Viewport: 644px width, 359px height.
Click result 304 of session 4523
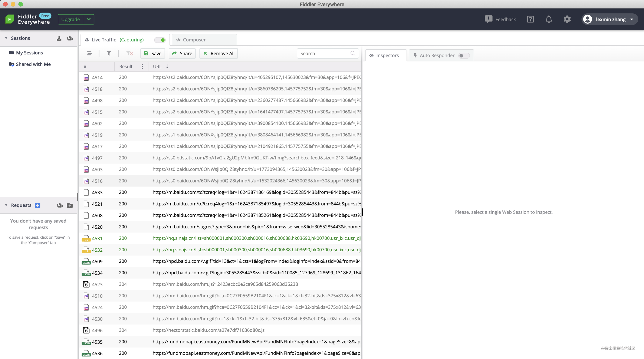click(123, 284)
